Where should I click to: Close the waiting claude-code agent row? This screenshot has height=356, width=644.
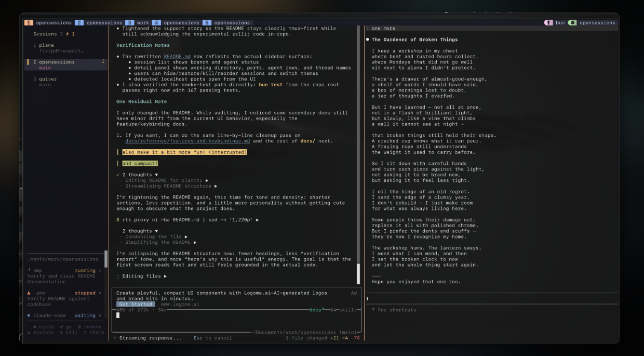click(x=100, y=315)
